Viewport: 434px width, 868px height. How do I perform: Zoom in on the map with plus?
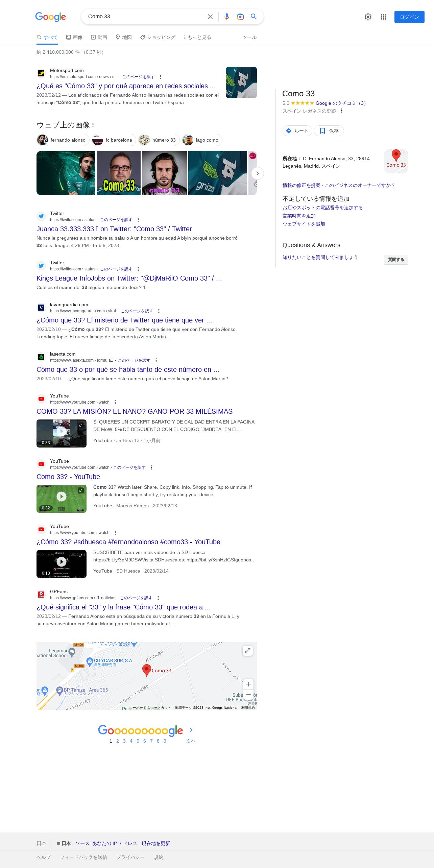pyautogui.click(x=248, y=684)
